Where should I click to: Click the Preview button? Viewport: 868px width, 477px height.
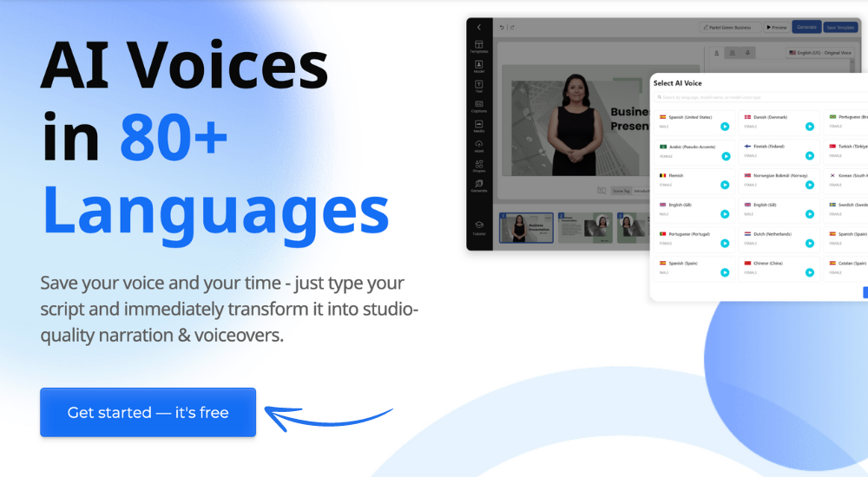777,27
